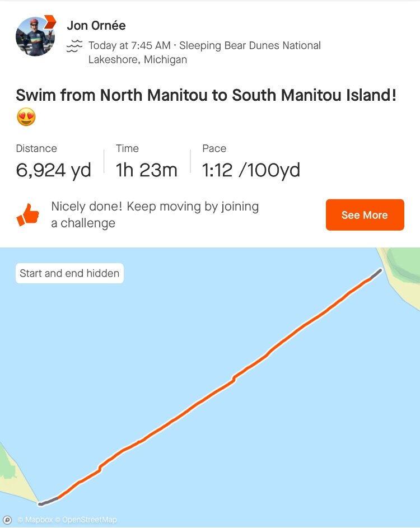The height and width of the screenshot is (528, 420).
Task: Click the gray hidden start segment near North Manitou
Action: coord(376,274)
